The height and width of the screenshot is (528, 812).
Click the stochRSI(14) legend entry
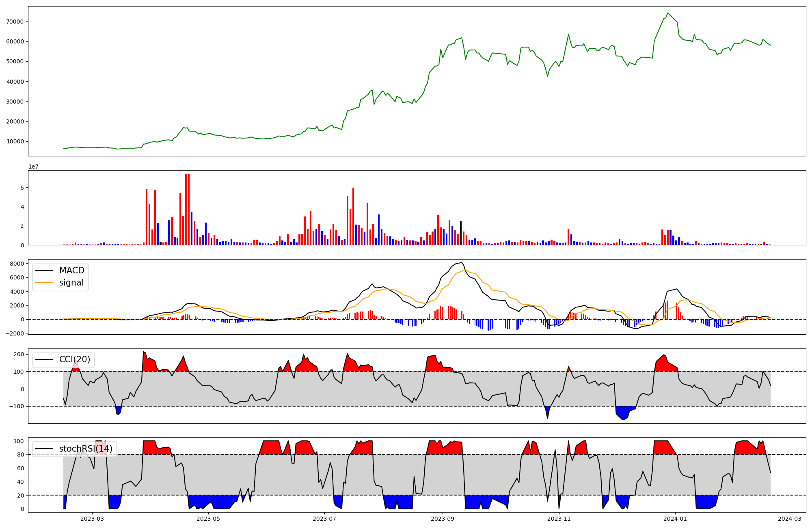click(85, 449)
